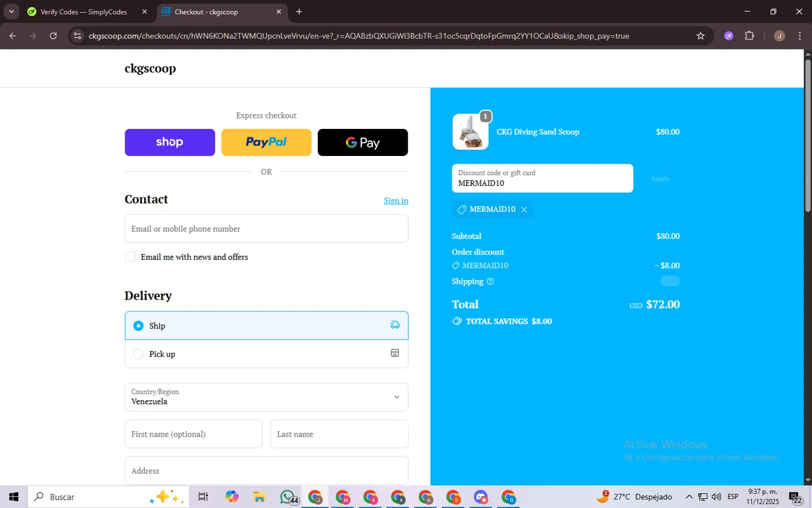The width and height of the screenshot is (812, 508).
Task: Open the Chrome three-dot menu
Action: [x=800, y=36]
